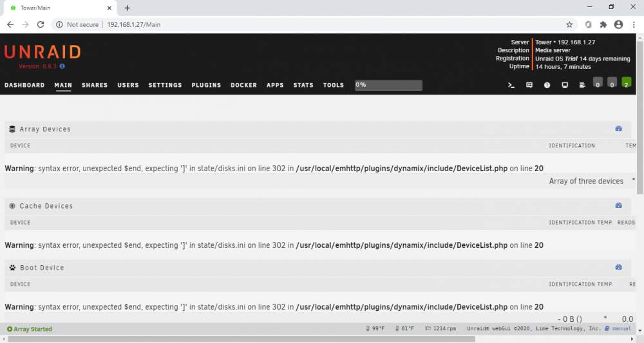Click the vertical scrollbar thumb
The height and width of the screenshot is (343, 644).
click(x=640, y=117)
